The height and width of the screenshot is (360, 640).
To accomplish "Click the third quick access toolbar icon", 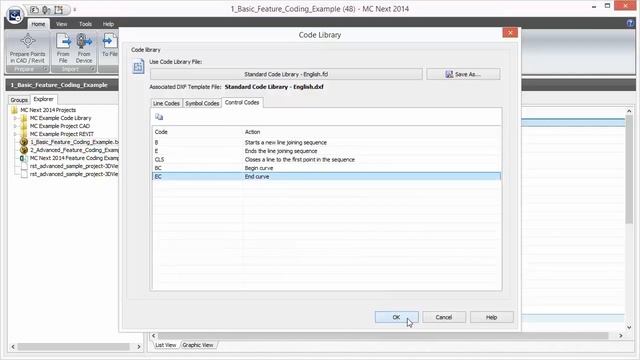I will click(x=59, y=9).
